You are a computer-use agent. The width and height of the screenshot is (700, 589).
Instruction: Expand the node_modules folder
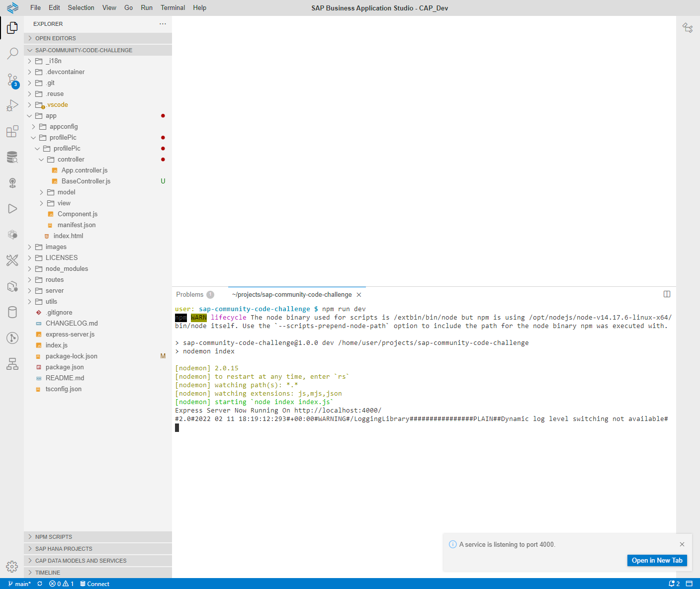[x=98, y=269]
